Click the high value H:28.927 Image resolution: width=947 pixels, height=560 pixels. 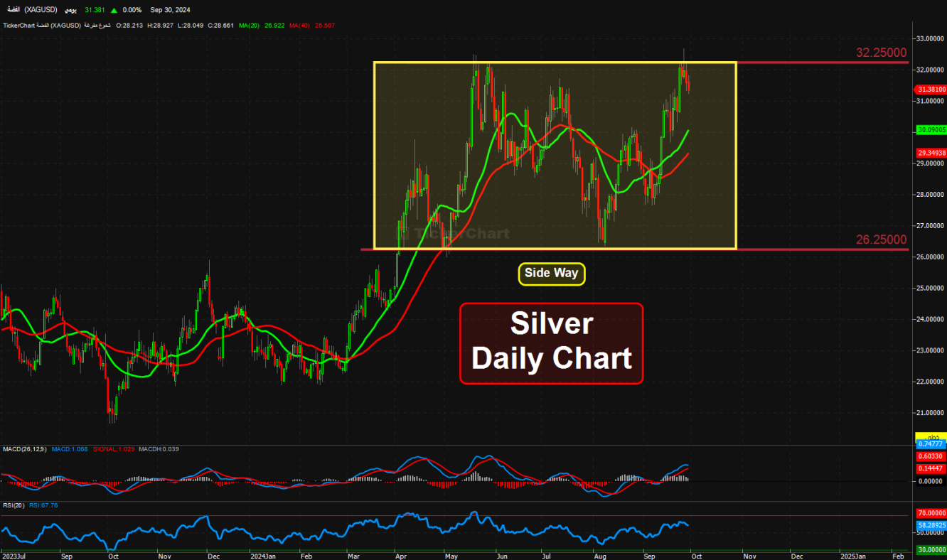161,26
